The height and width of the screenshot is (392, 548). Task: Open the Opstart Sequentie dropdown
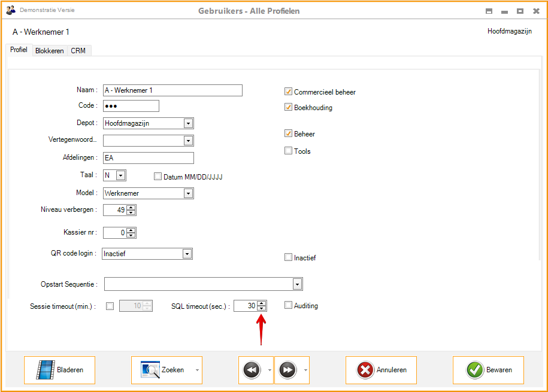pos(297,284)
